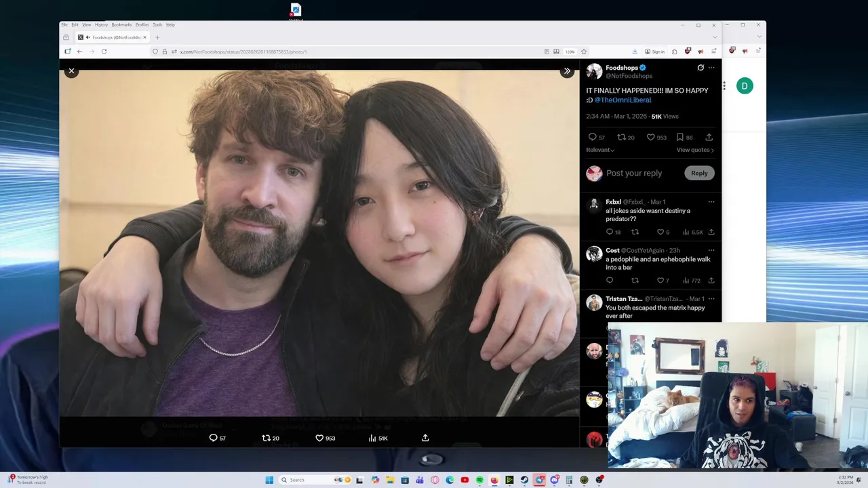Click the Sign in button in browser toolbar
Image resolution: width=868 pixels, height=488 pixels.
pyautogui.click(x=655, y=52)
